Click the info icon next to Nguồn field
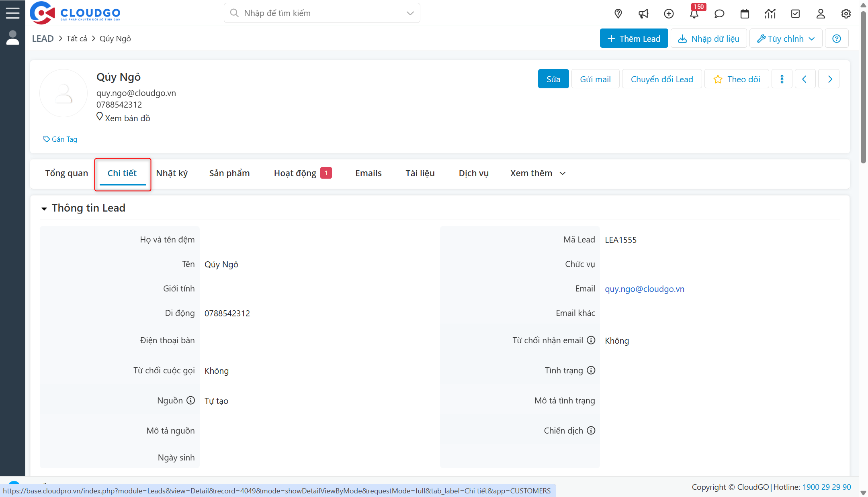The image size is (868, 497). point(190,400)
